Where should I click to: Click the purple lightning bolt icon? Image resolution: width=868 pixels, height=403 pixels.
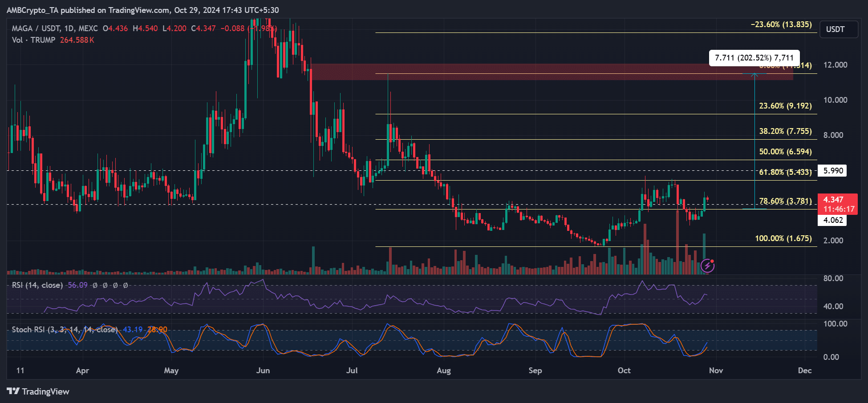[707, 266]
